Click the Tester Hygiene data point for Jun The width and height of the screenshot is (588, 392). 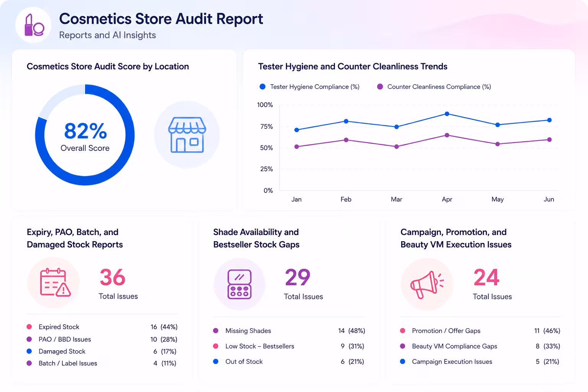point(549,120)
